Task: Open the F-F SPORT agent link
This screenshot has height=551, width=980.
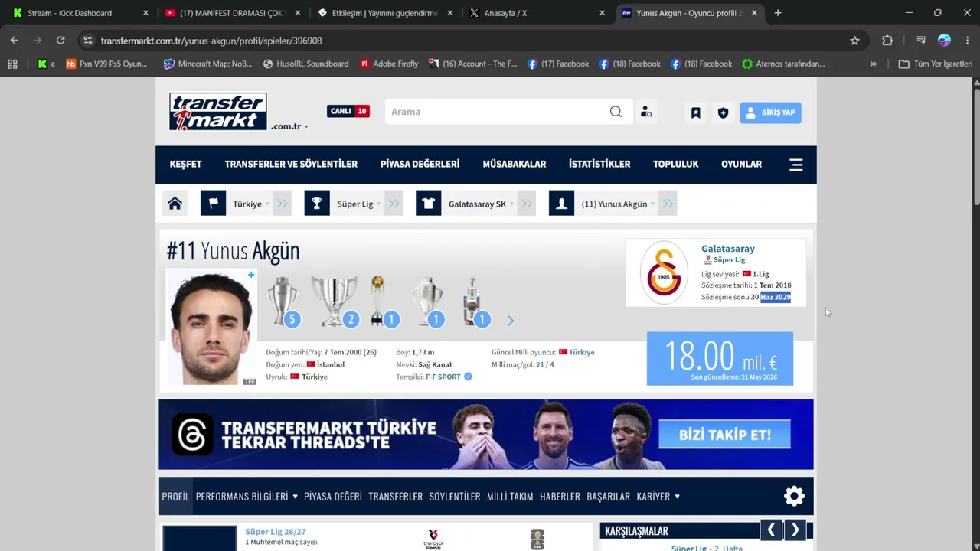Action: (443, 377)
